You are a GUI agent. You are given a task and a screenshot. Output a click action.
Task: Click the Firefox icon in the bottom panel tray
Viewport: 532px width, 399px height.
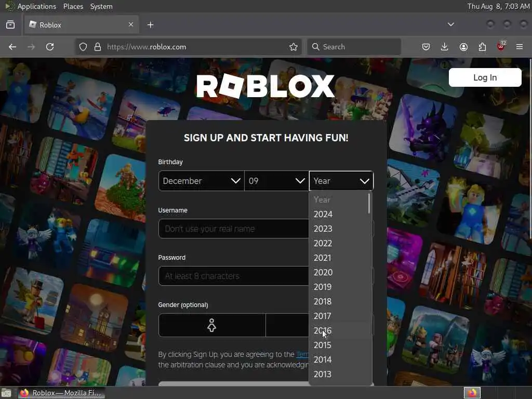click(x=472, y=393)
